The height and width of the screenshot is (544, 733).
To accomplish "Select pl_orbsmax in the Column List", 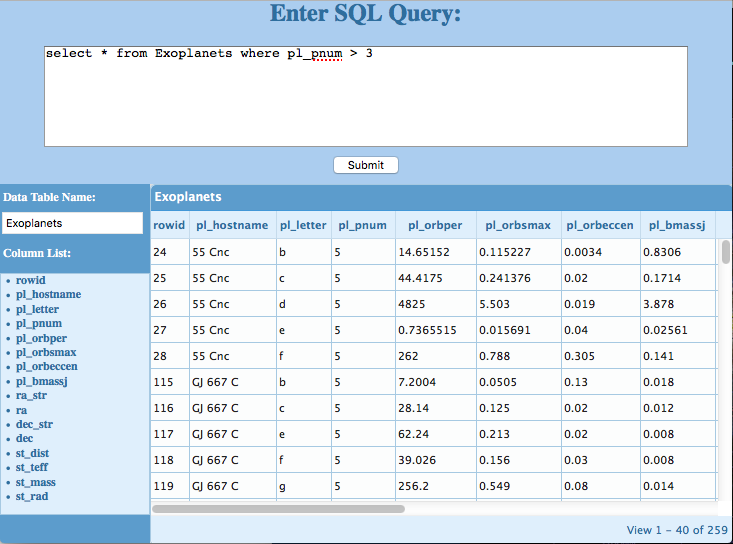I will click(46, 352).
